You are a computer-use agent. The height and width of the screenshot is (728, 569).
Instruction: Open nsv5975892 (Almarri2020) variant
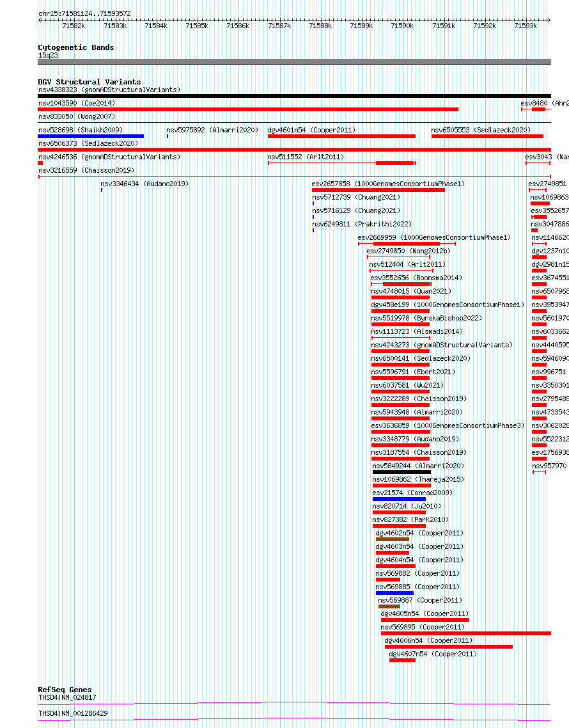(212, 130)
